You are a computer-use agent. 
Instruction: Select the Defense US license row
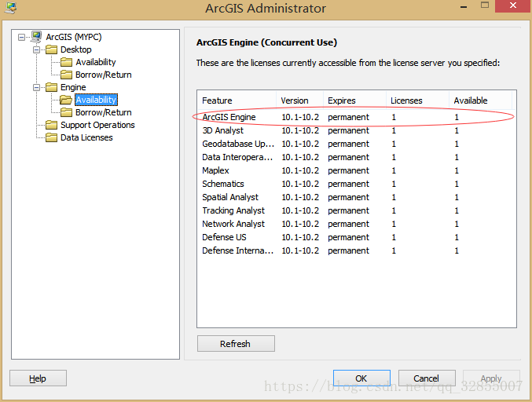pos(356,237)
